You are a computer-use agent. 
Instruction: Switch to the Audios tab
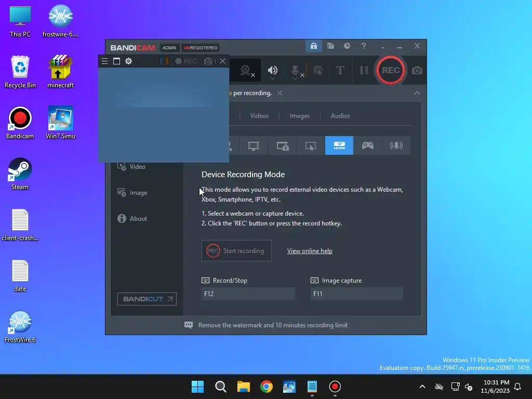340,116
